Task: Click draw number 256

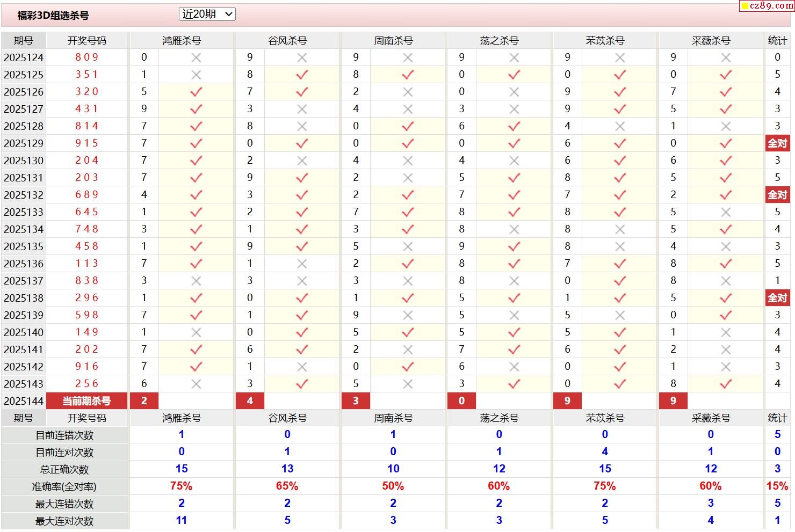Action: (x=87, y=384)
